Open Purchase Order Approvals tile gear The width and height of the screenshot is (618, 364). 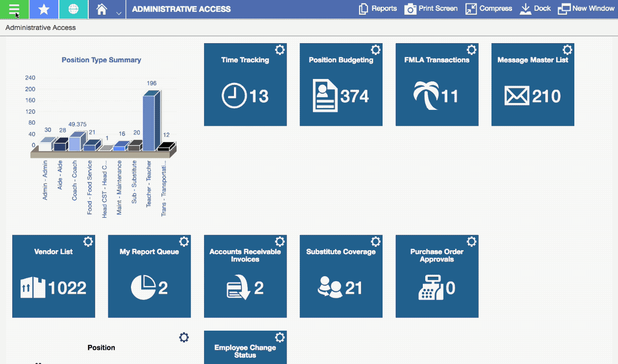471,242
